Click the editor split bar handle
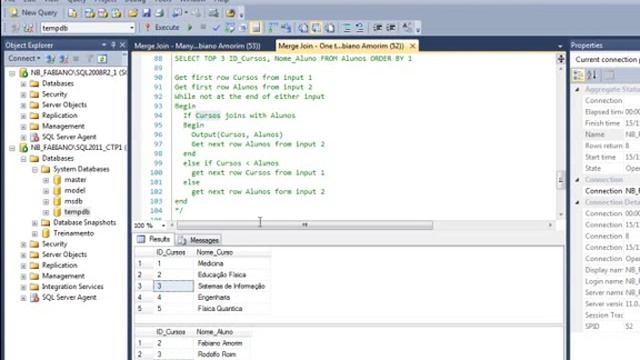The height and width of the screenshot is (360, 640). [x=561, y=59]
